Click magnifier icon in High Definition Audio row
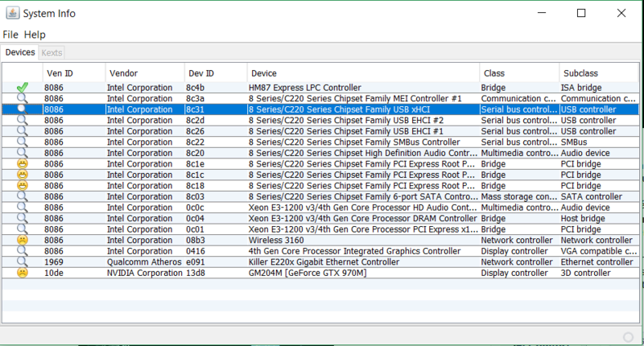The image size is (644, 346). (23, 153)
